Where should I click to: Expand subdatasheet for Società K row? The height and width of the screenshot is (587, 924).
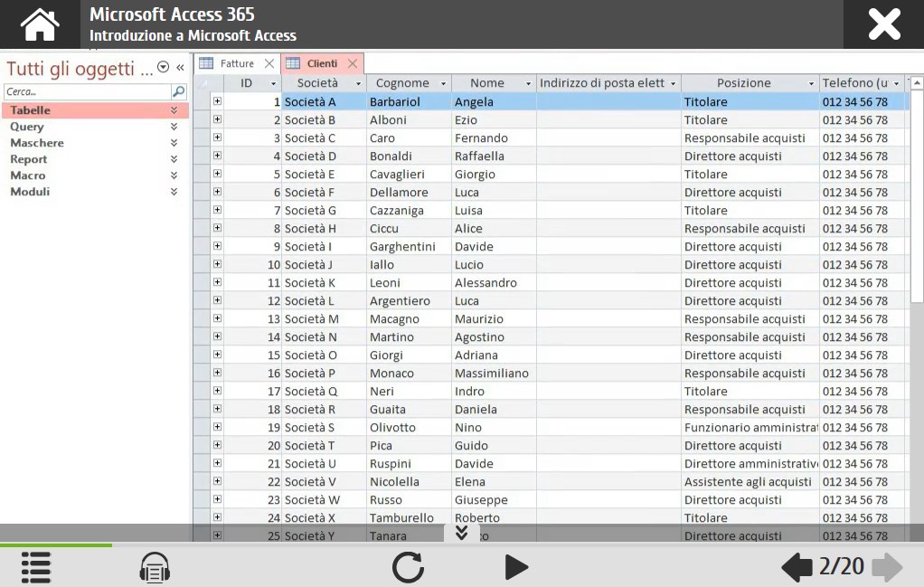[x=218, y=282]
